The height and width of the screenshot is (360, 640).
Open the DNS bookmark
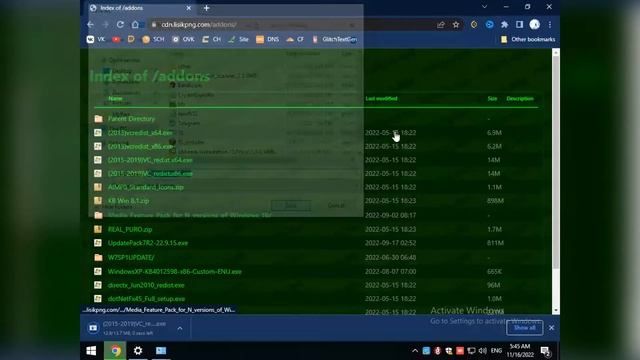tap(267, 39)
